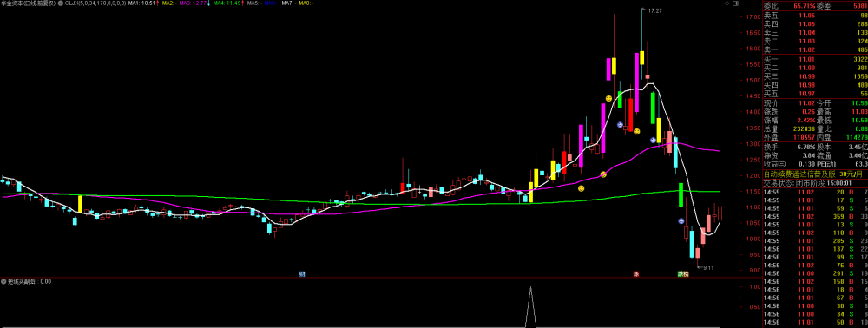
Task: Click the 卖五 row price 11.06
Action: (806, 16)
